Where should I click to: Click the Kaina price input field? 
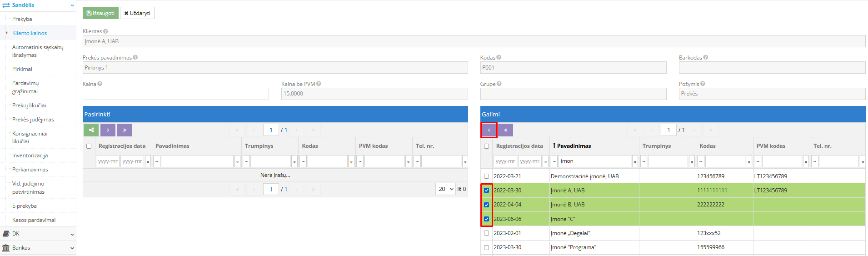click(175, 94)
